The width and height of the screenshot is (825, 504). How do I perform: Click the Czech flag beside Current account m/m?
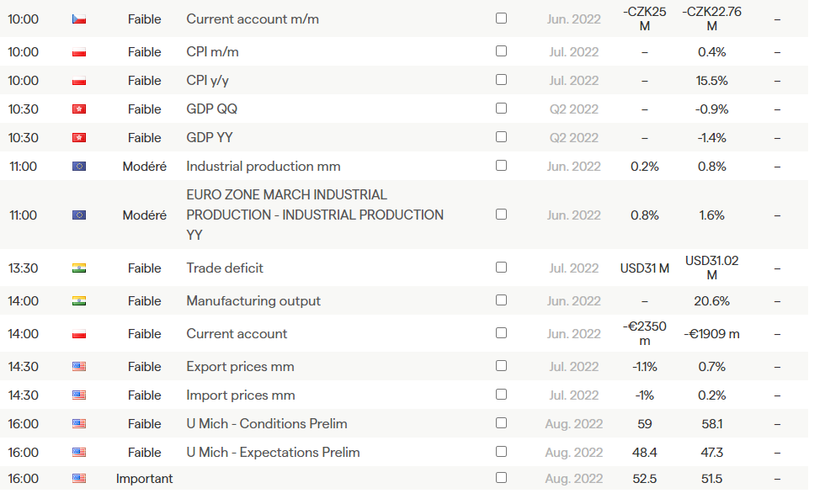click(x=79, y=19)
